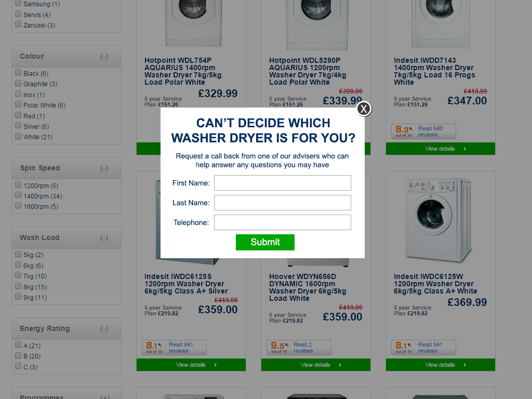Image resolution: width=532 pixels, height=399 pixels.
Task: Select the Energy Rating A checkbox
Action: (x=18, y=345)
